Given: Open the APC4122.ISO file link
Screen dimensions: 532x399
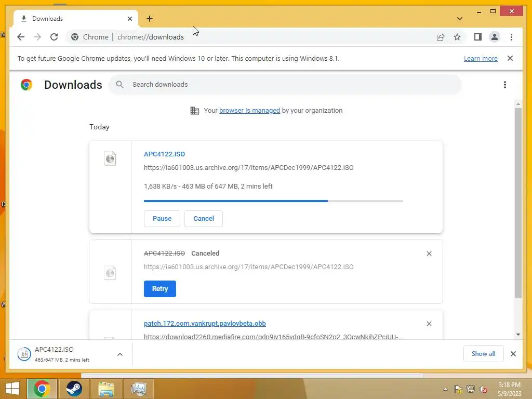Looking at the screenshot, I should tap(164, 154).
